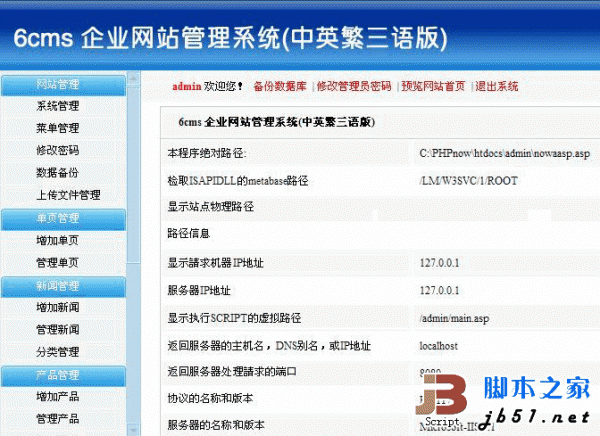Open 数据备份 in the sidebar
600x436 pixels.
[x=58, y=173]
